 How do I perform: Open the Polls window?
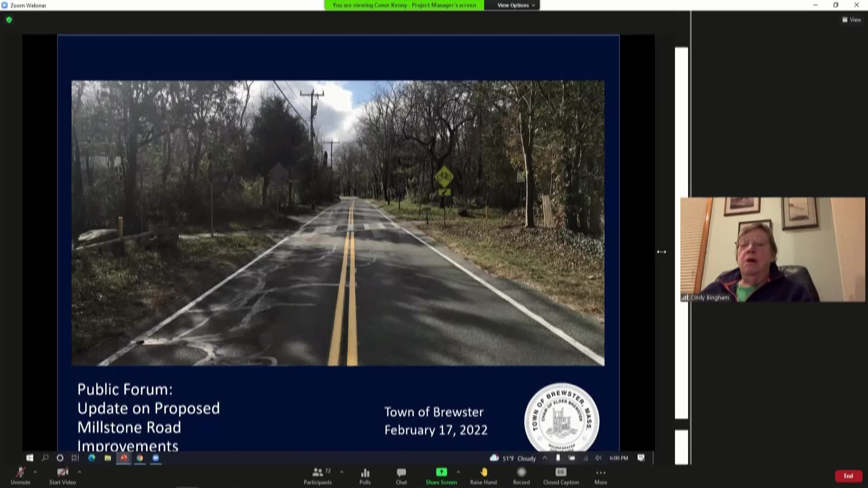pos(365,476)
